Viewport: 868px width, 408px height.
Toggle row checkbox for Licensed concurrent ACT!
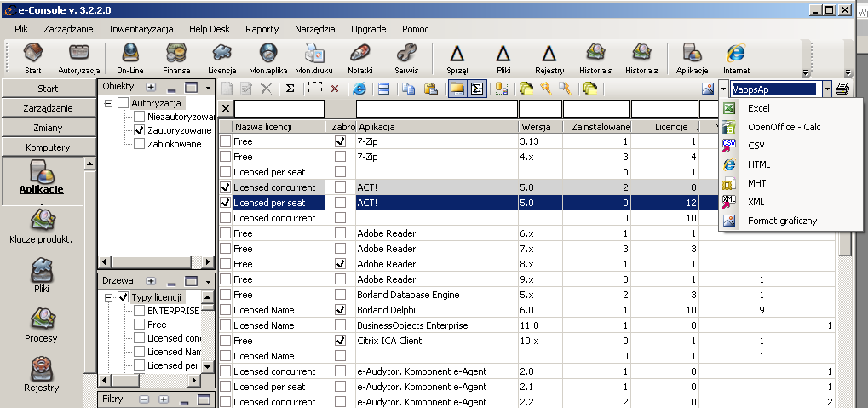225,187
